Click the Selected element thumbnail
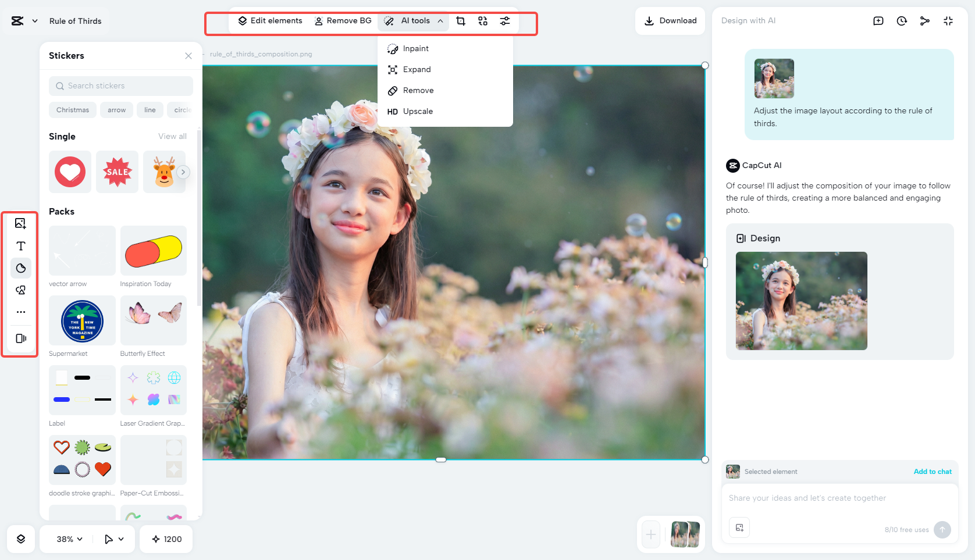The height and width of the screenshot is (560, 975). pyautogui.click(x=733, y=472)
